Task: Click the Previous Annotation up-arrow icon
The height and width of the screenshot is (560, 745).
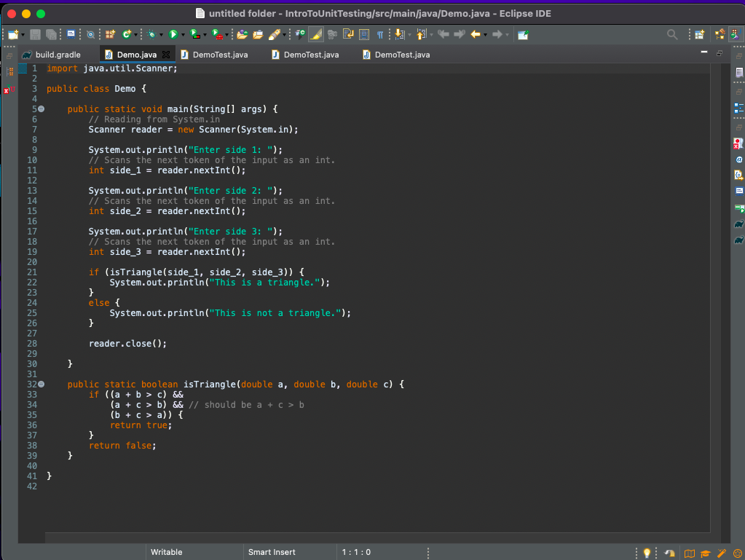Action: coord(421,34)
